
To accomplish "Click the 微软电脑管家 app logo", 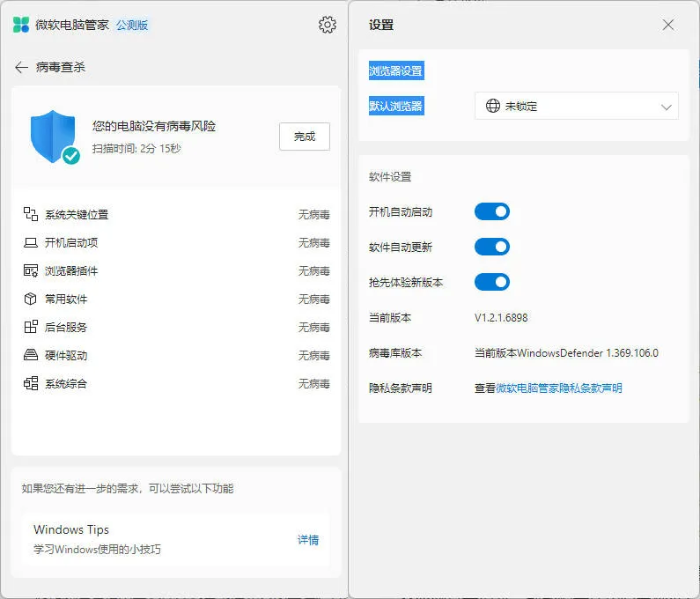I will [x=21, y=25].
